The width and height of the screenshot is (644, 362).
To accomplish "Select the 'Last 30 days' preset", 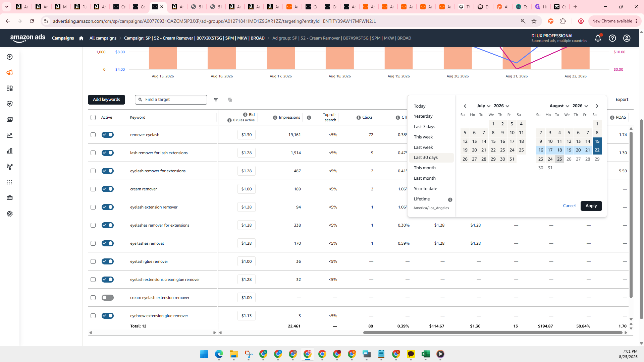I will tap(431, 158).
